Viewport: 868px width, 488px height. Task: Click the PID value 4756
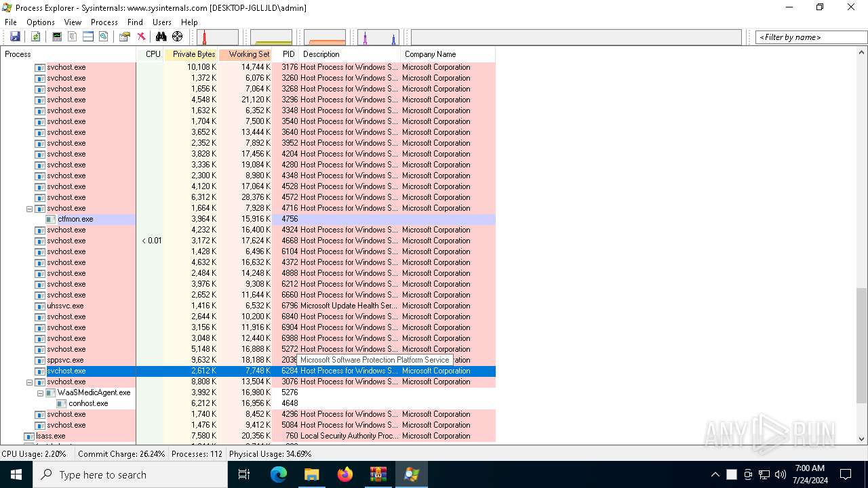pos(290,220)
